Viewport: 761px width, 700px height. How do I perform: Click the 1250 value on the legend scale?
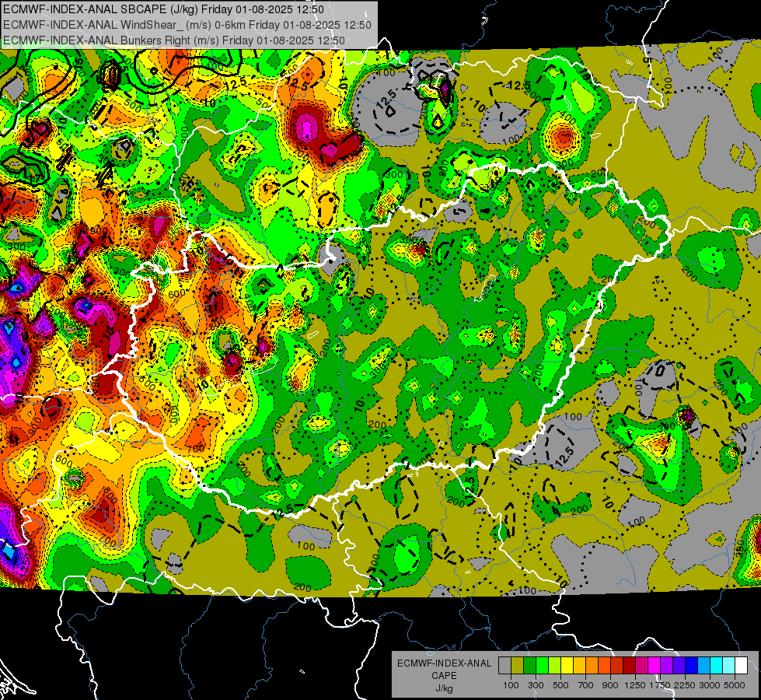pyautogui.click(x=635, y=685)
